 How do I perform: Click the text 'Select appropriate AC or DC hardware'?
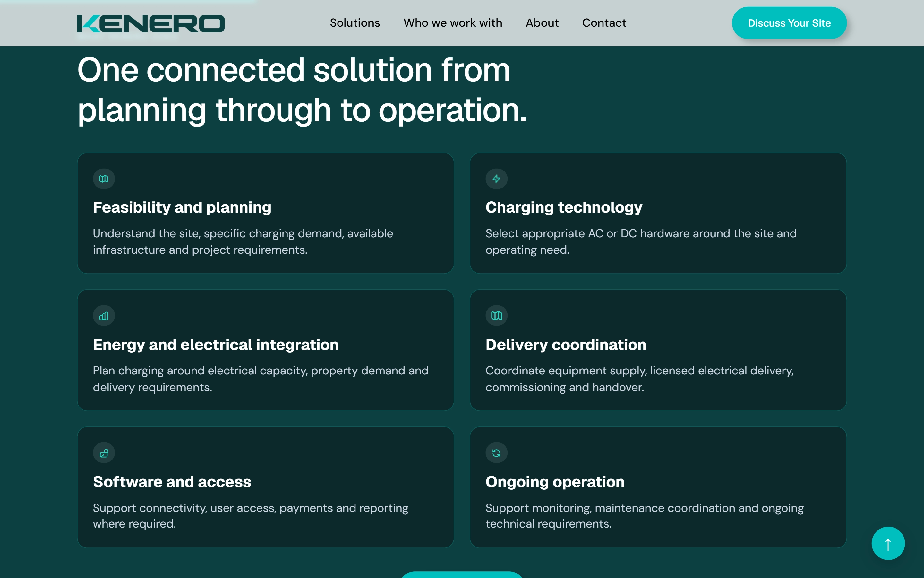588,233
